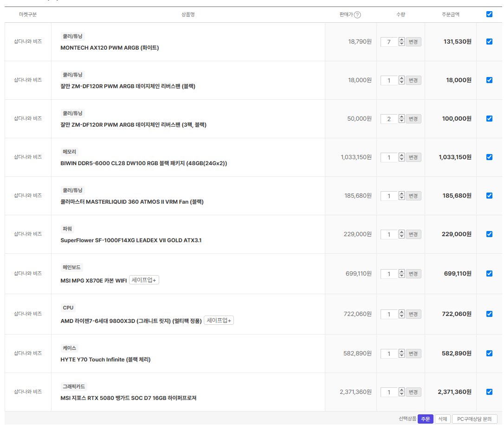This screenshot has width=504, height=425.
Task: Click the 상품명 column header
Action: click(x=188, y=14)
